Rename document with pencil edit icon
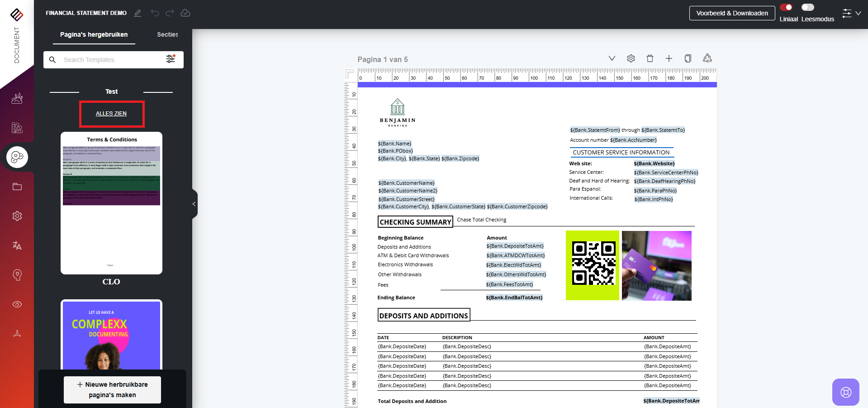The height and width of the screenshot is (408, 868). 138,13
